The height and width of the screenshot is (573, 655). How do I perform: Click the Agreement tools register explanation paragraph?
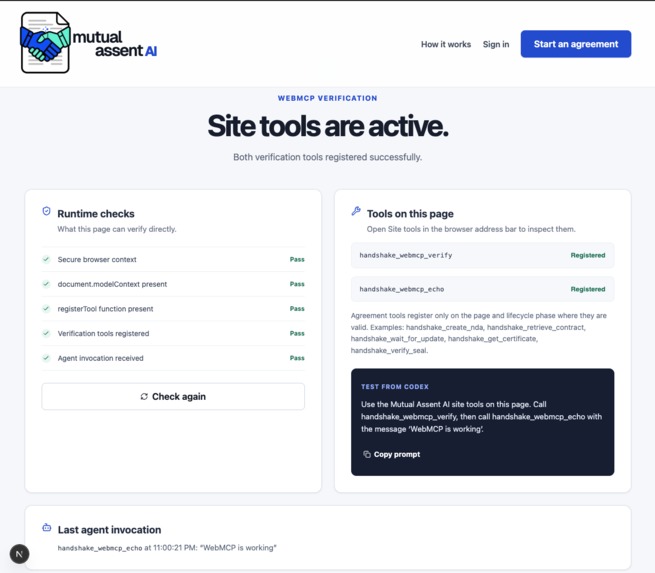(479, 333)
